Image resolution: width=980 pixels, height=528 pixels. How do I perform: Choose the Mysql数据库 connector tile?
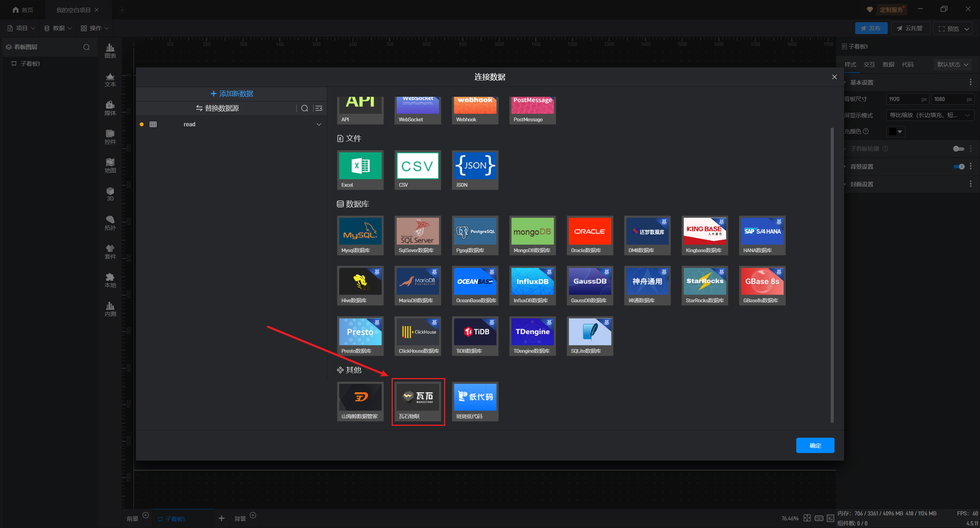pyautogui.click(x=360, y=235)
